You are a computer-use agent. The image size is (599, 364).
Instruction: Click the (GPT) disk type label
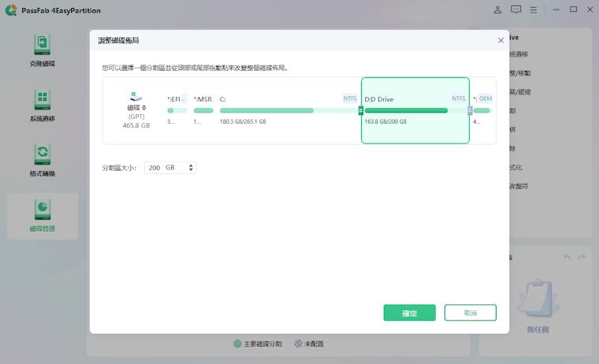pos(136,117)
